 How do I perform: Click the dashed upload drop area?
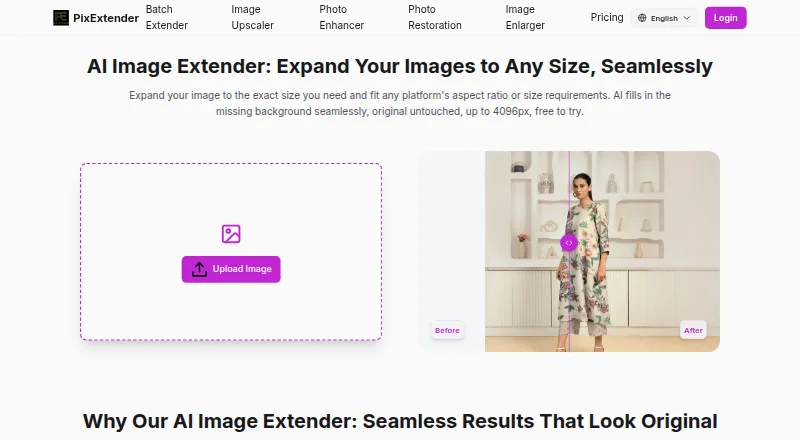231,252
